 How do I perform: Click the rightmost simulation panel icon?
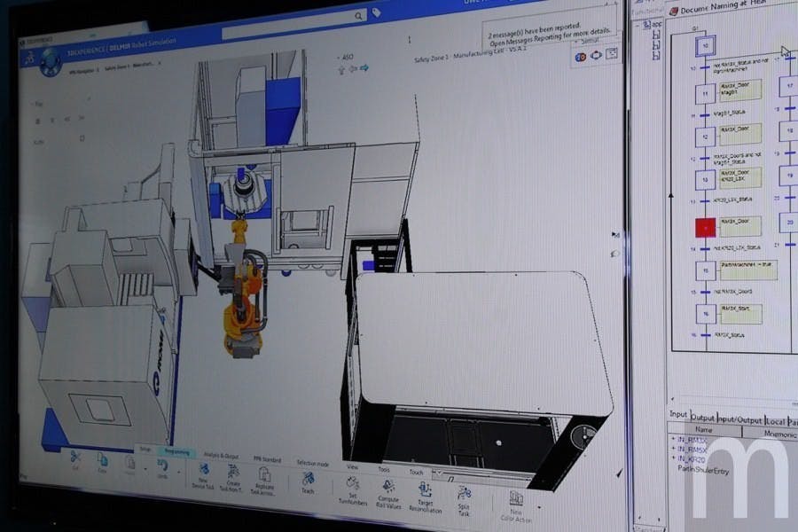click(x=611, y=53)
